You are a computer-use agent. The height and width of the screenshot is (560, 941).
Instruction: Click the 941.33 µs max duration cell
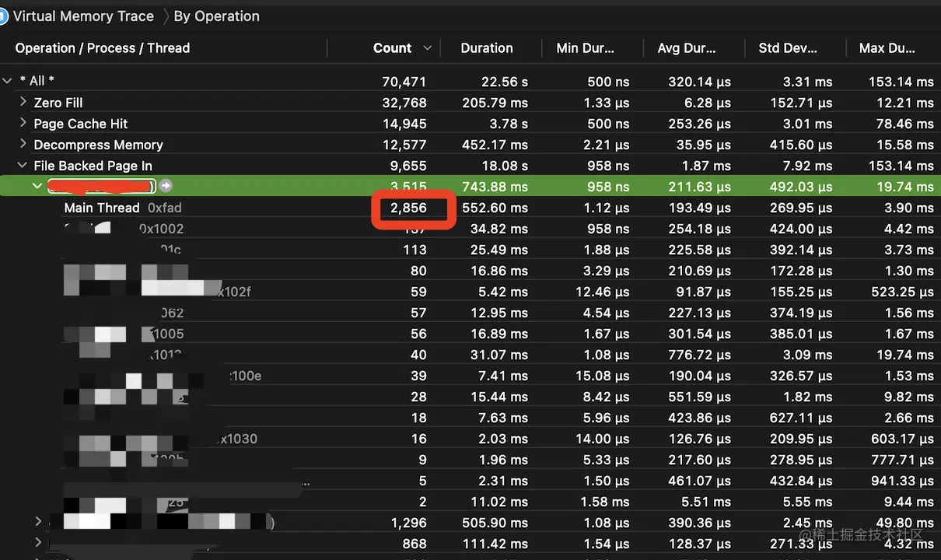tap(902, 481)
